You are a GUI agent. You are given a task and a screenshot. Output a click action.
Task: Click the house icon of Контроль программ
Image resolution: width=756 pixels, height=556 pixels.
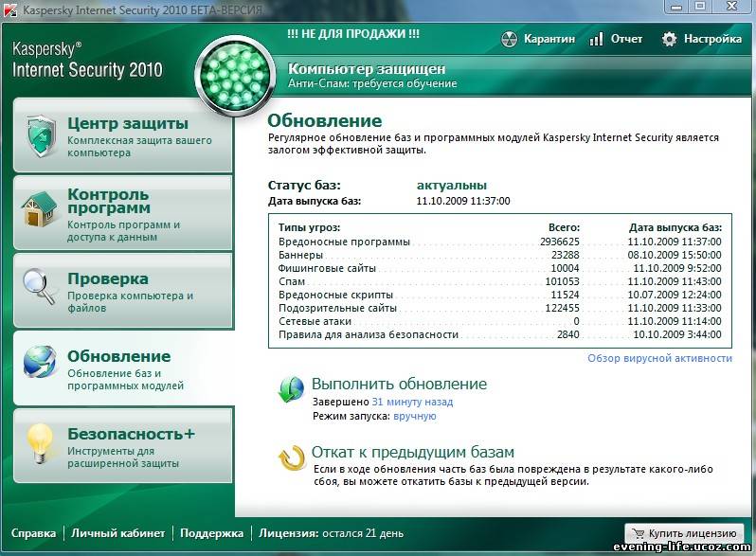(x=40, y=208)
